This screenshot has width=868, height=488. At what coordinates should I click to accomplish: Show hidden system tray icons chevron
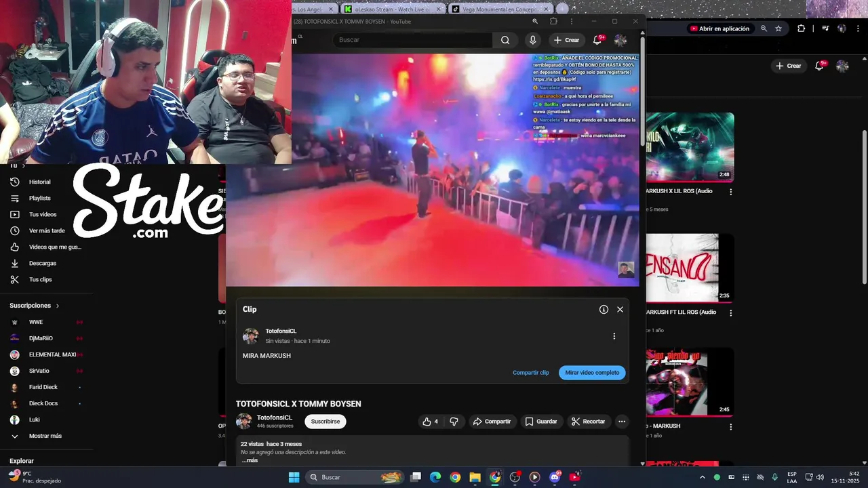point(702,477)
